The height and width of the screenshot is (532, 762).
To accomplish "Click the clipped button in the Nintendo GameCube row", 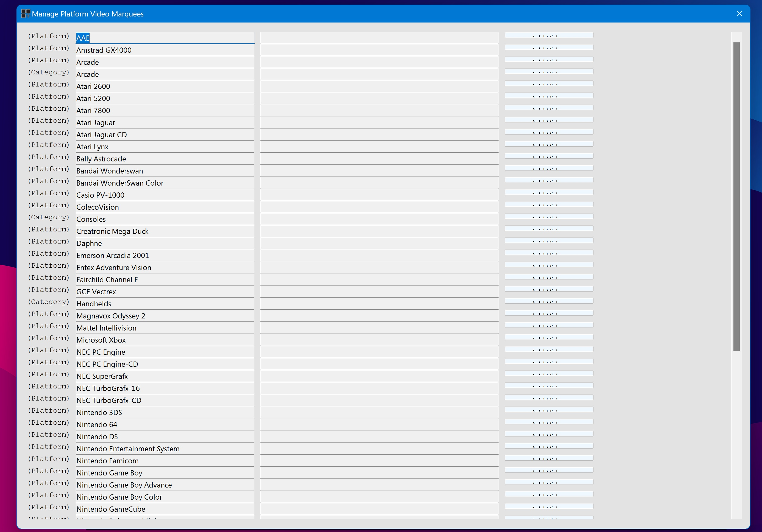I will (x=549, y=506).
